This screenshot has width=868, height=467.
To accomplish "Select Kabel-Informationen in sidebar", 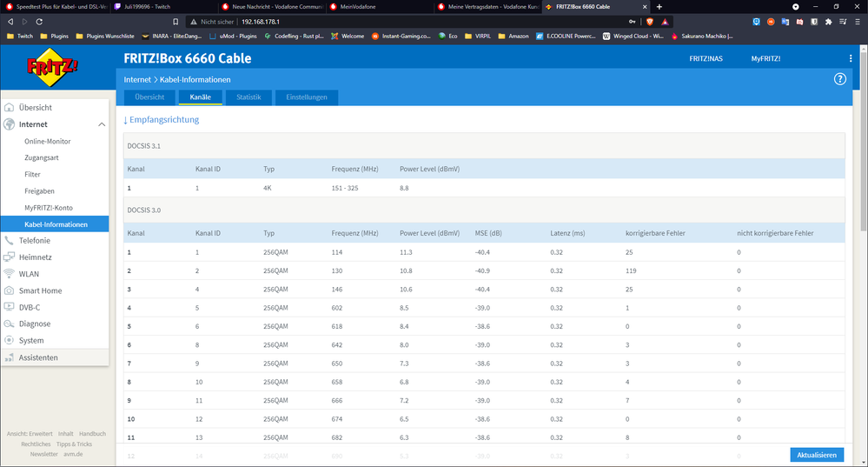I will [x=55, y=224].
